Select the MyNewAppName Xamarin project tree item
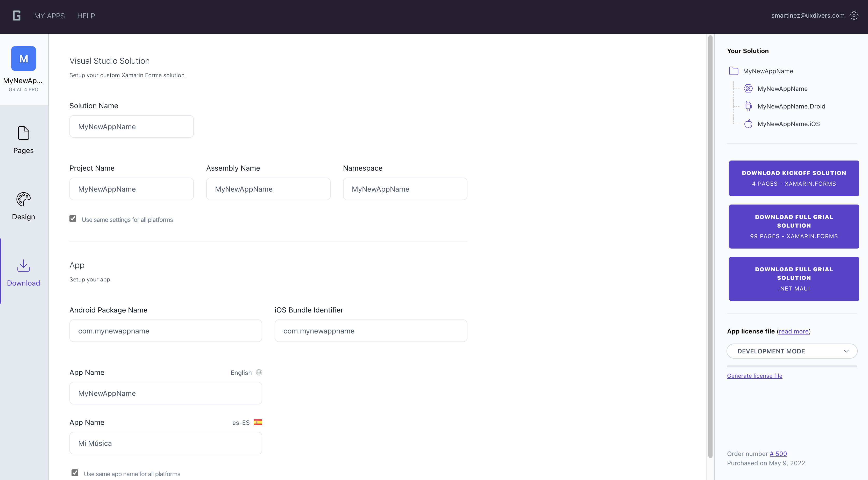Screen dimensions: 868x480 782,89
